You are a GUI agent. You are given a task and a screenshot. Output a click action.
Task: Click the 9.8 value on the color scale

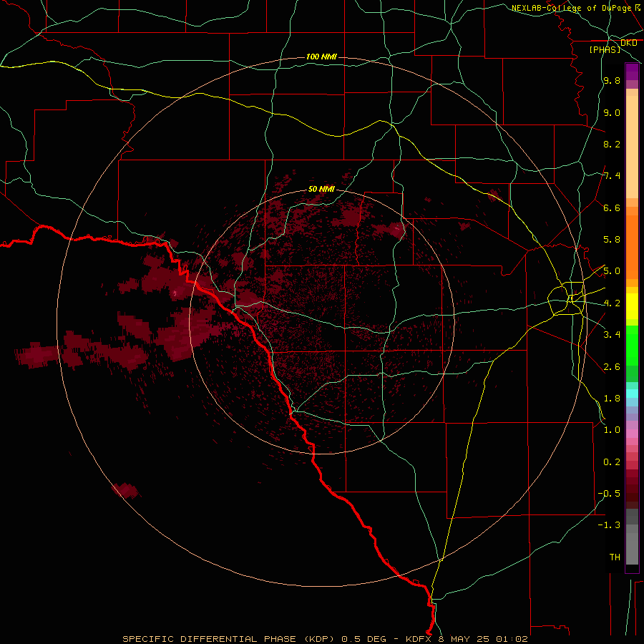pos(612,81)
